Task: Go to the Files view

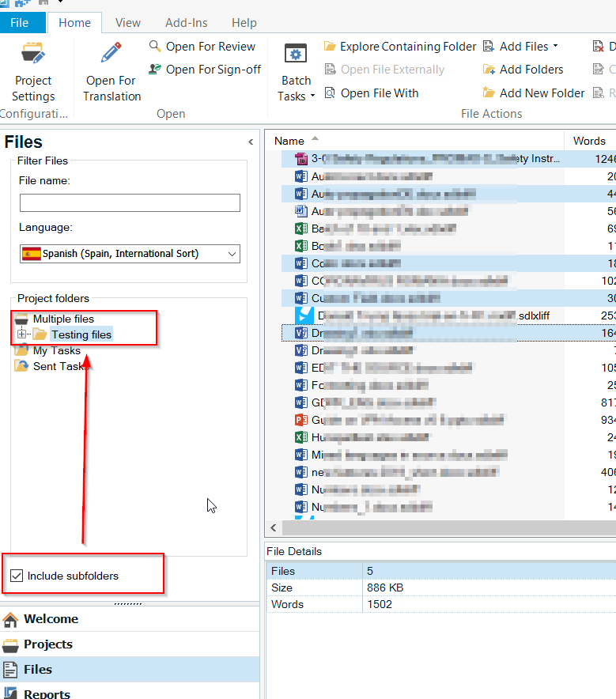Action: pos(129,669)
